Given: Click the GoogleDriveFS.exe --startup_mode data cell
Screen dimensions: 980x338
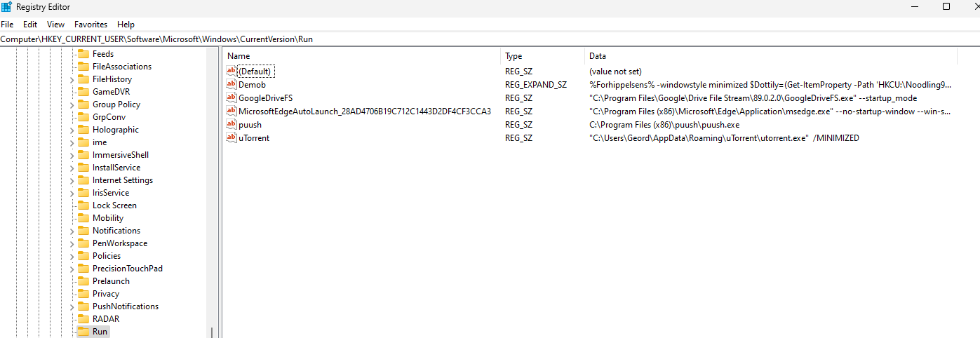Looking at the screenshot, I should (x=753, y=98).
